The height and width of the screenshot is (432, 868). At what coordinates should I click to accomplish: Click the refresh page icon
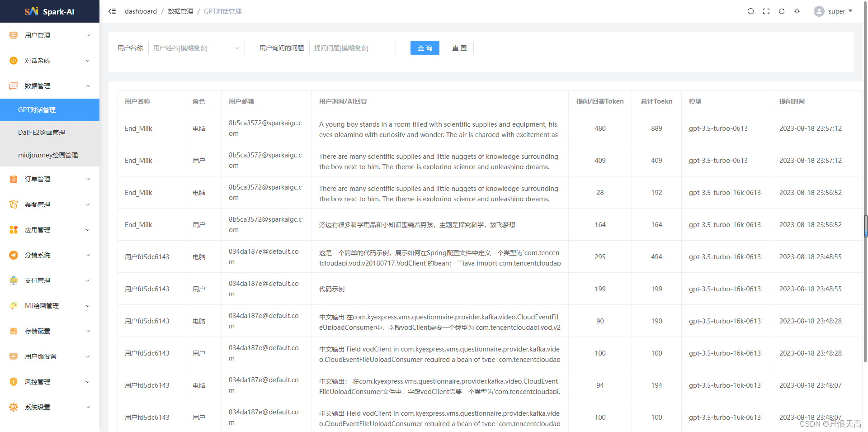click(x=782, y=11)
